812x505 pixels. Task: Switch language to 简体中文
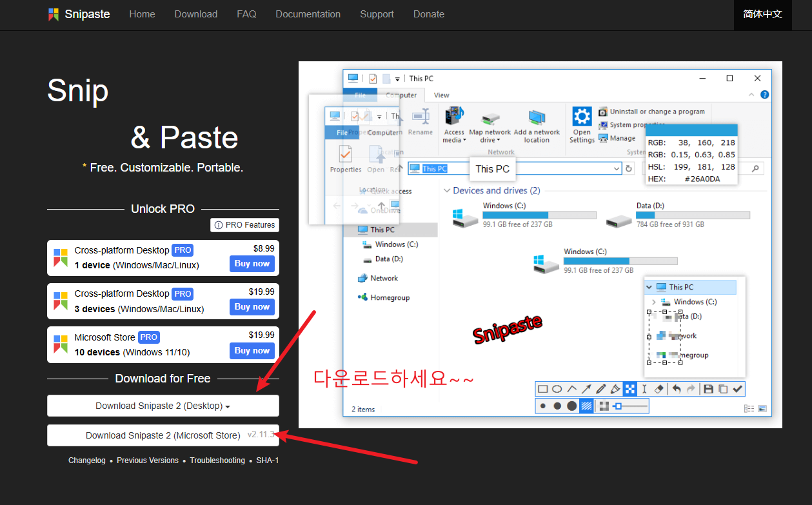point(763,14)
